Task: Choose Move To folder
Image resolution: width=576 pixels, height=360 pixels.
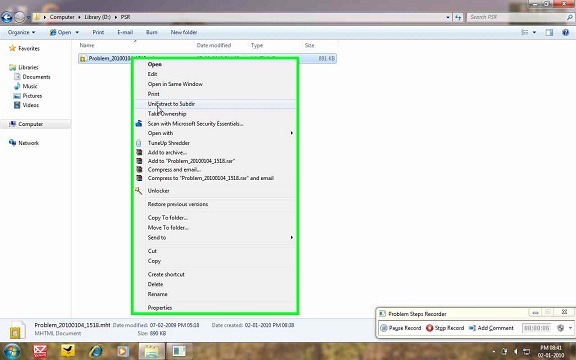Action: (x=168, y=227)
